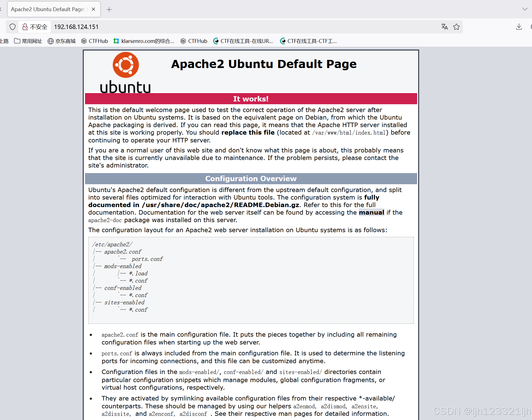This screenshot has width=532, height=420.
Task: Open the 常用网址 bookmarks folder
Action: coord(28,41)
